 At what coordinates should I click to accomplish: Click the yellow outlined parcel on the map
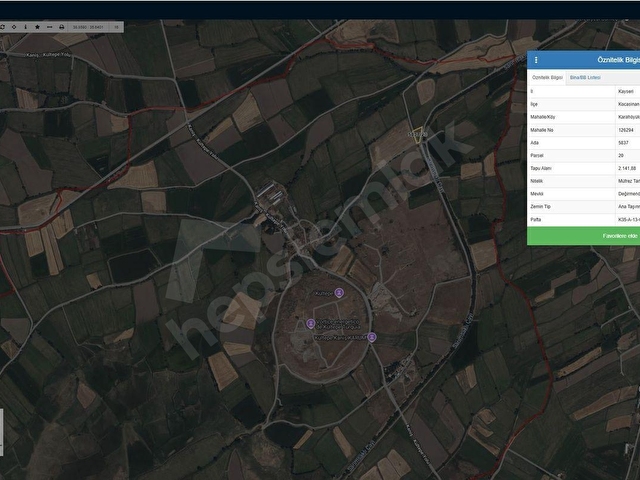tap(417, 135)
